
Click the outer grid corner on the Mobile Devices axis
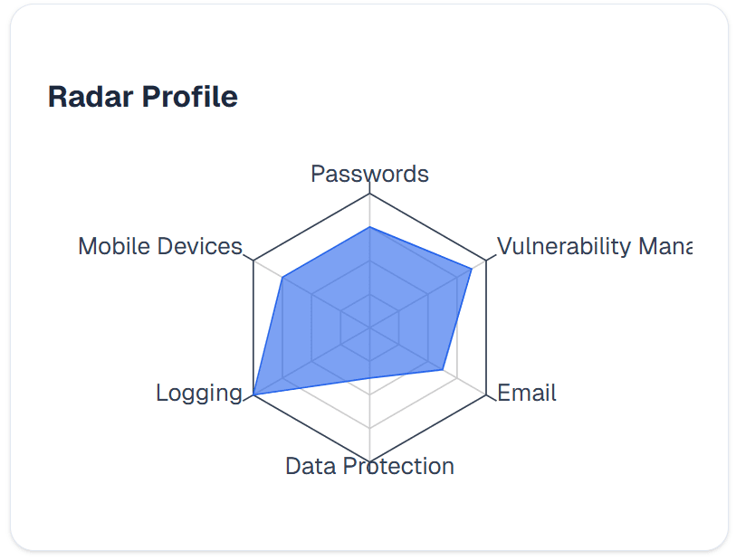(253, 260)
